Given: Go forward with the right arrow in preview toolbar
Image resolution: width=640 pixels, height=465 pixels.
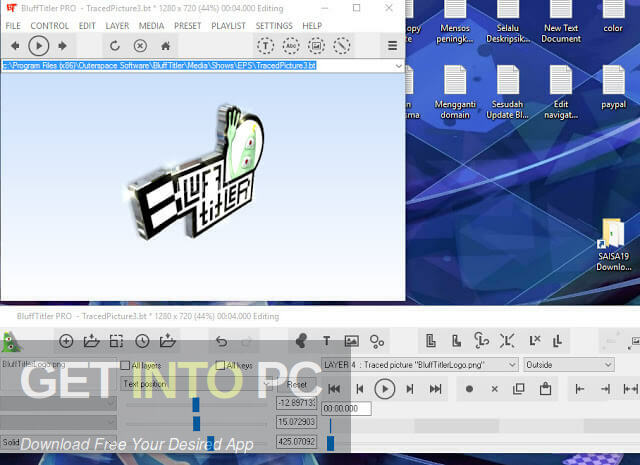Looking at the screenshot, I should click(62, 46).
